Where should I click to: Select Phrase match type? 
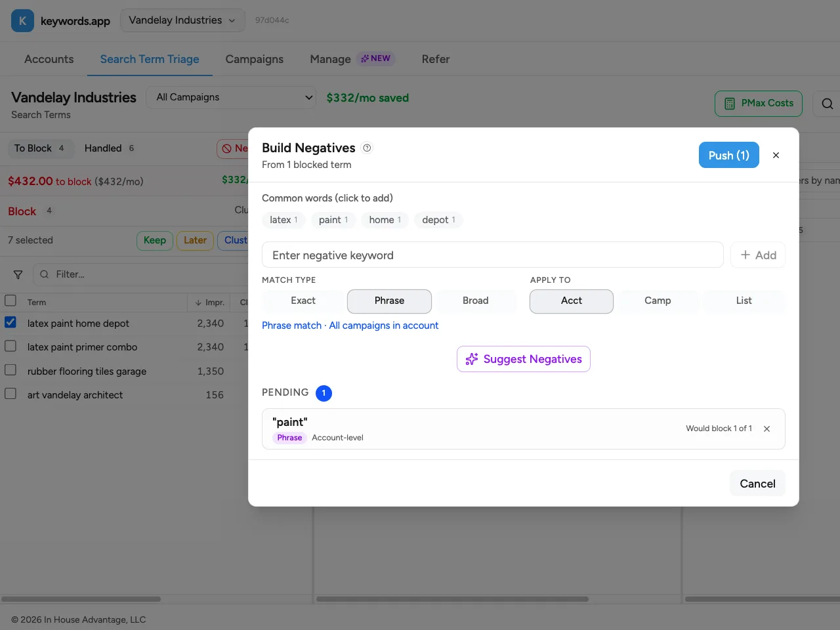[x=389, y=301]
